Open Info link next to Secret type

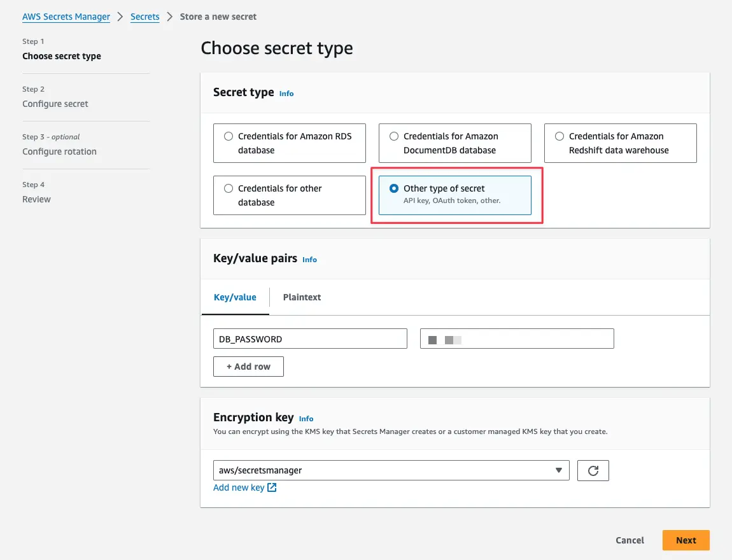286,94
